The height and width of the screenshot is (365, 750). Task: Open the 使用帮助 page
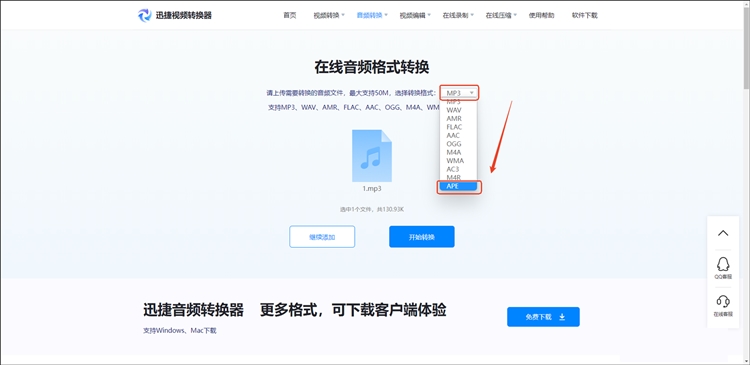541,15
